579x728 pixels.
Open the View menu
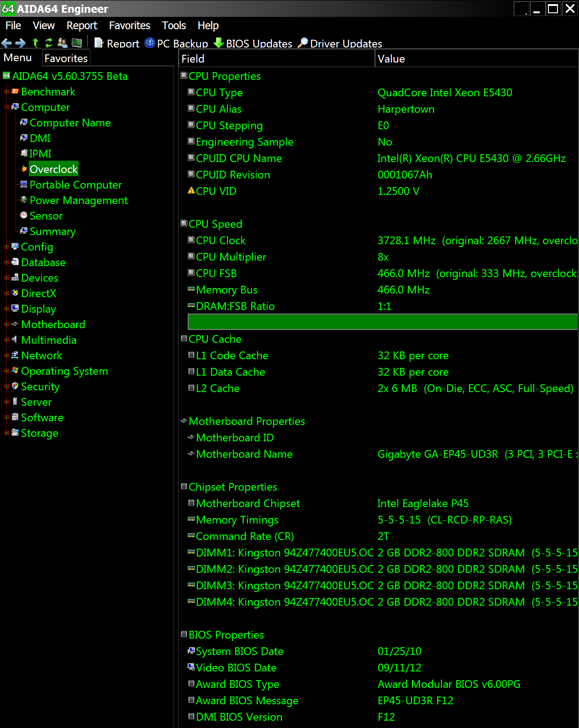click(43, 26)
